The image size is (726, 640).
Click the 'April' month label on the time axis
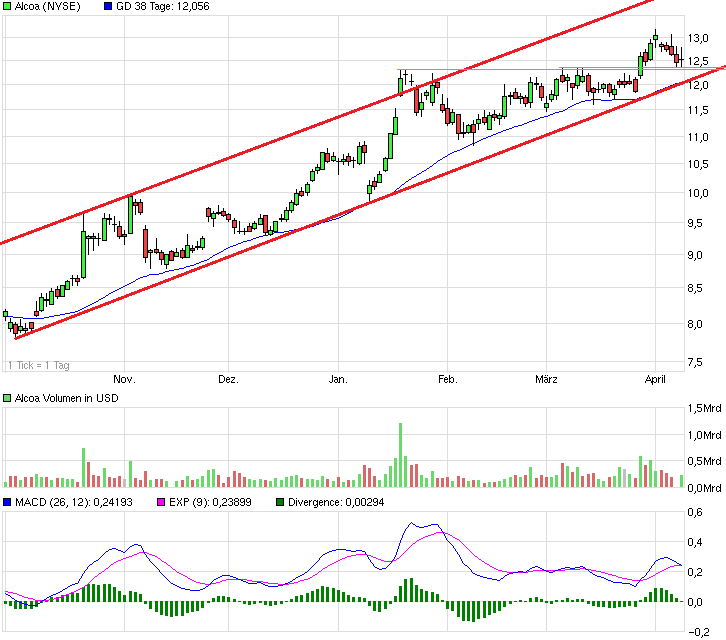click(x=656, y=380)
